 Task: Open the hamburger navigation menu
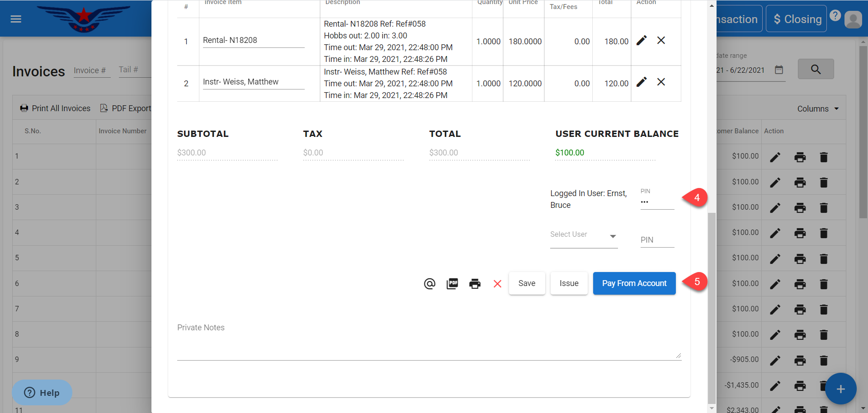(x=16, y=19)
